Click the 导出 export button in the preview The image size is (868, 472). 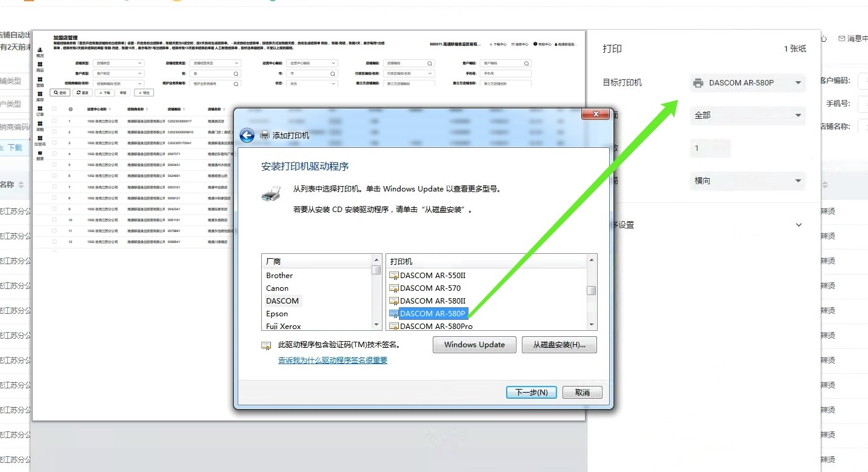point(144,93)
